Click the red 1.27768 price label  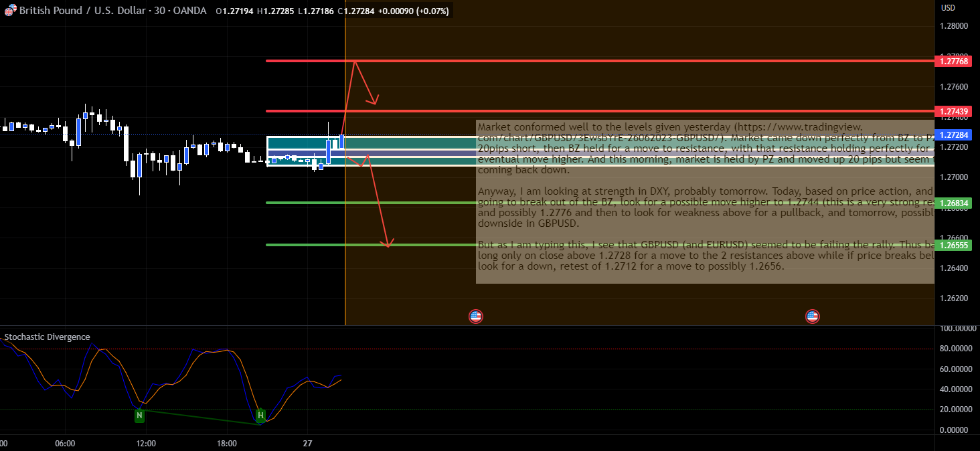(x=955, y=62)
